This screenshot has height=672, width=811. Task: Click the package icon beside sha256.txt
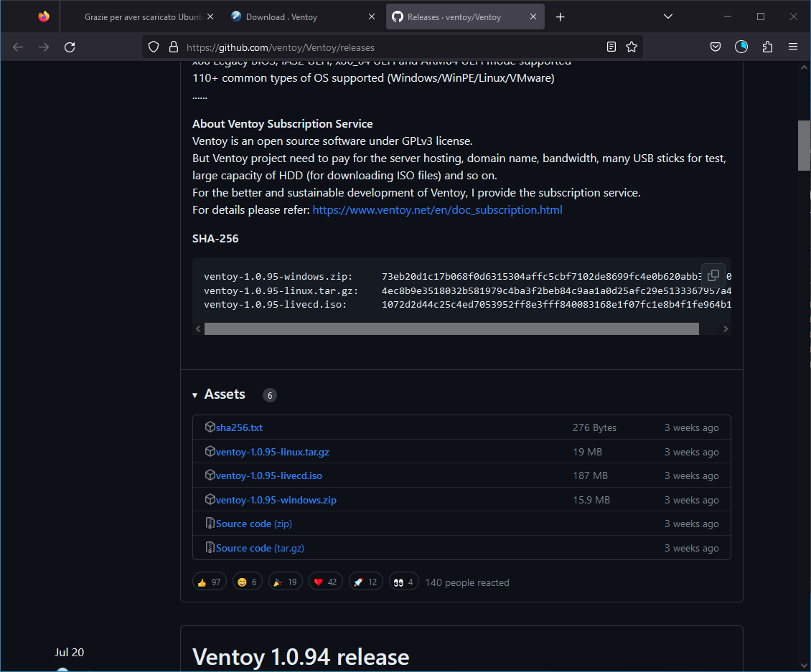point(210,427)
